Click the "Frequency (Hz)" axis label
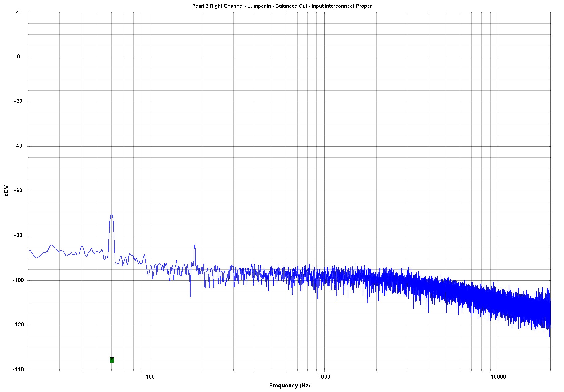This screenshot has width=564, height=392. (290, 386)
